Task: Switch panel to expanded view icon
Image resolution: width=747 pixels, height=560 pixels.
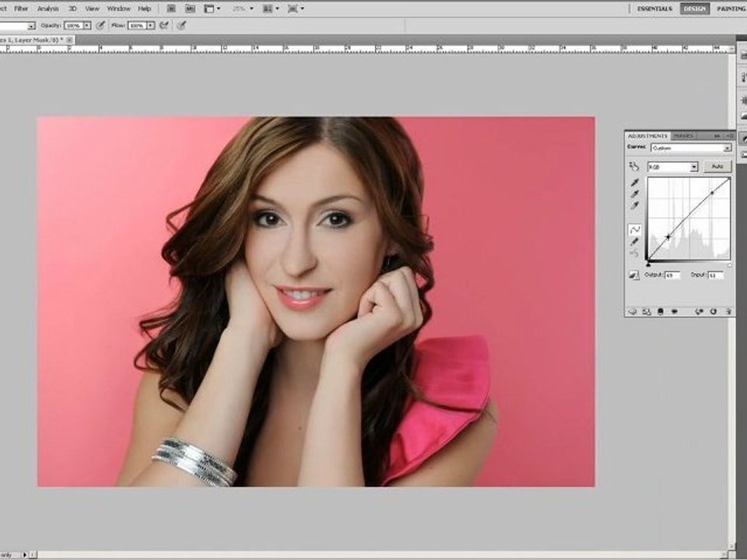Action: (647, 312)
